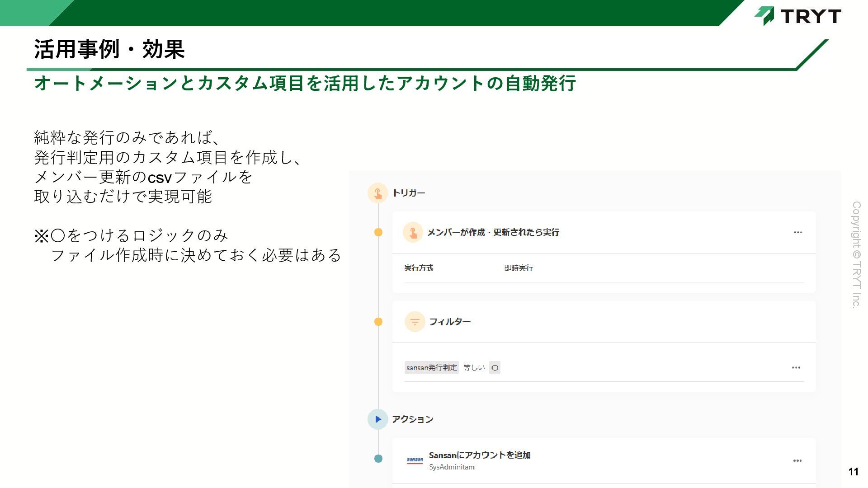Click the トリガー hand pointer icon

pos(377,193)
